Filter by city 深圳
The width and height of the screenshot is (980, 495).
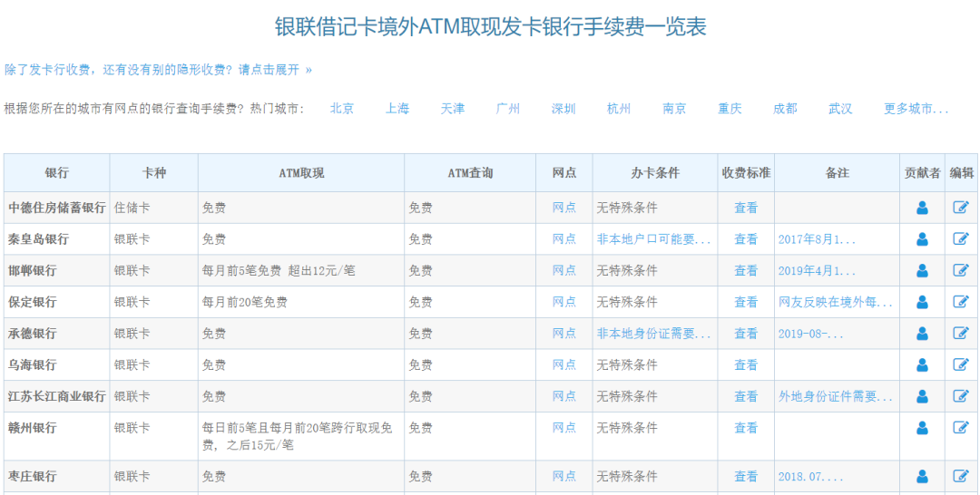click(563, 109)
